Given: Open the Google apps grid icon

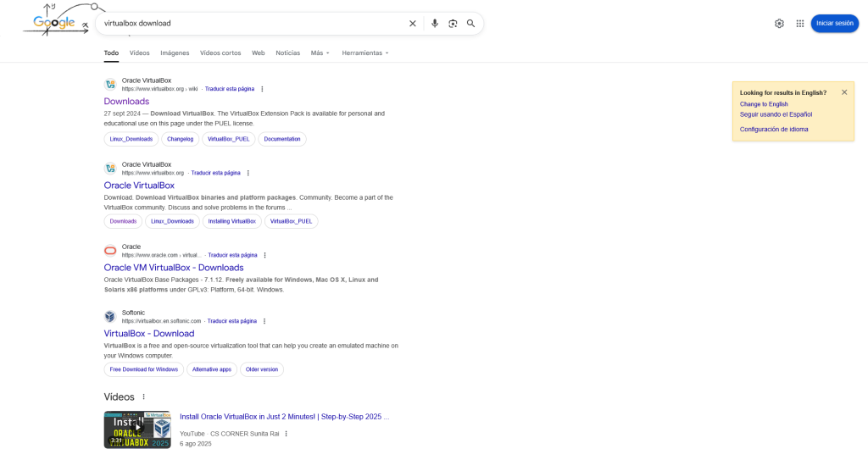Looking at the screenshot, I should (800, 24).
